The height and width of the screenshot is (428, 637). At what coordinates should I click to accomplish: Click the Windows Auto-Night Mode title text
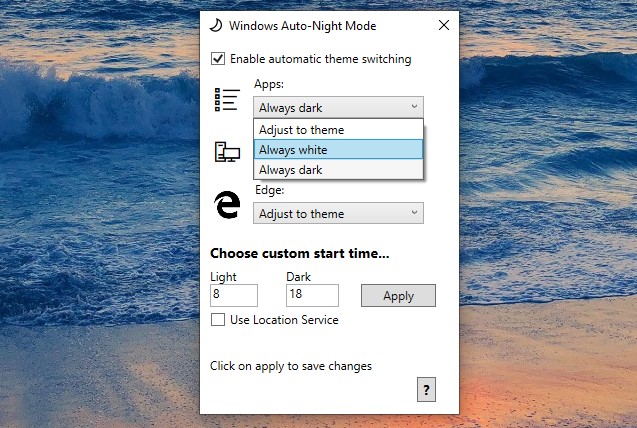point(302,26)
